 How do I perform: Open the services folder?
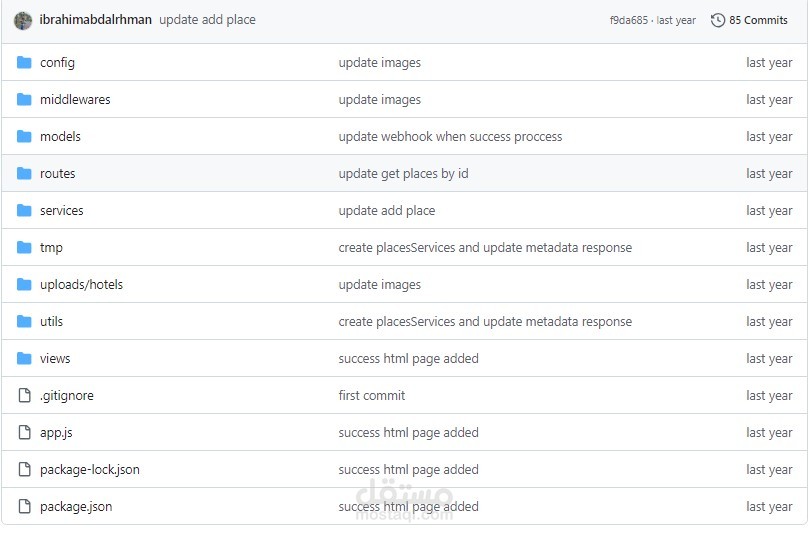[x=61, y=210]
